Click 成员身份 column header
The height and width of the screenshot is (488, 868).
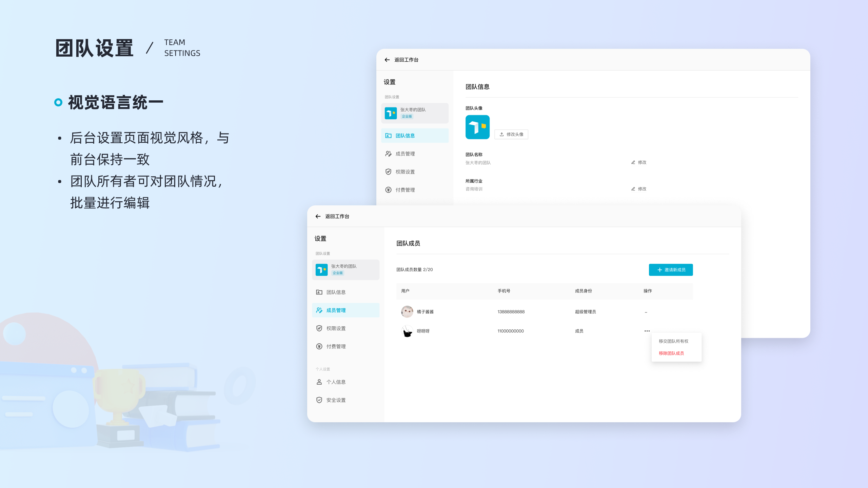tap(583, 291)
